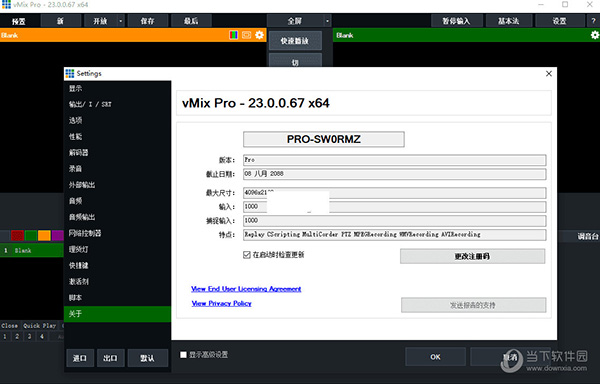Confirm settings with OK button
This screenshot has height=384, width=600.
point(435,357)
